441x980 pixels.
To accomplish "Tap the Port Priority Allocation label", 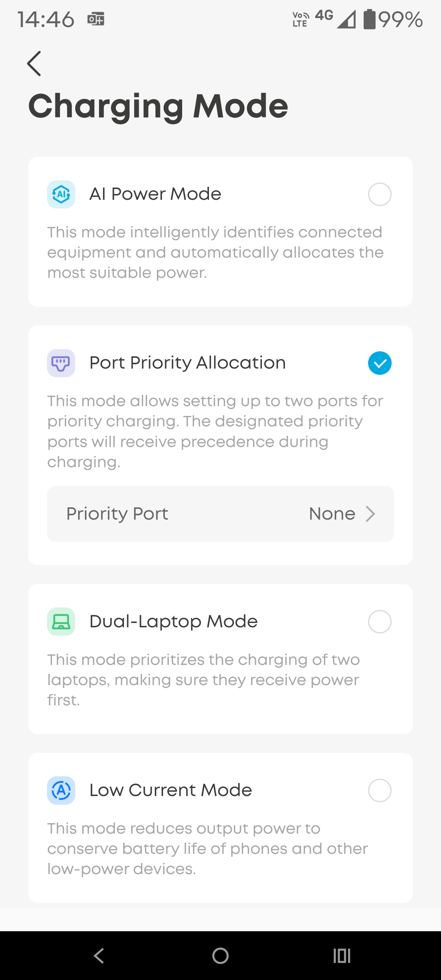I will (188, 363).
